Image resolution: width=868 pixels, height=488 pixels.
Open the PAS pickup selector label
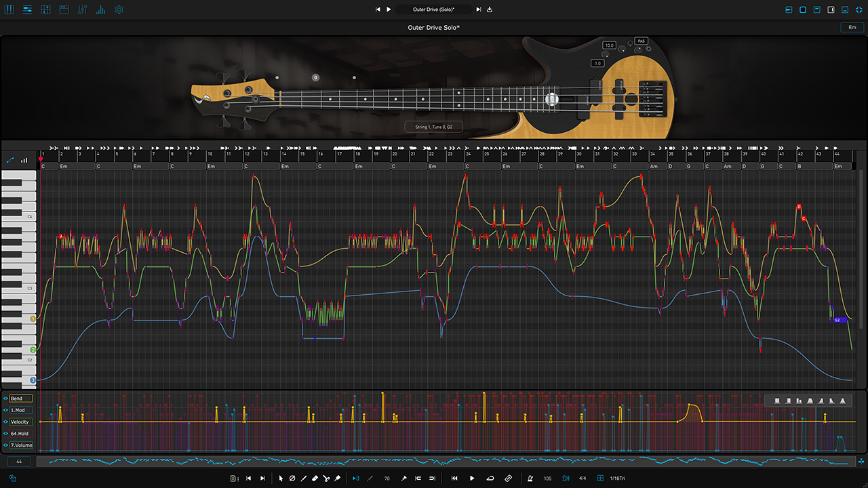point(641,41)
